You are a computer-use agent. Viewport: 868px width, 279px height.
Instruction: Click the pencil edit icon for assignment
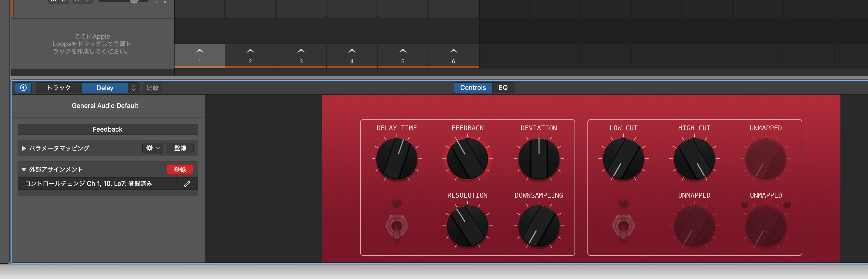tap(187, 184)
